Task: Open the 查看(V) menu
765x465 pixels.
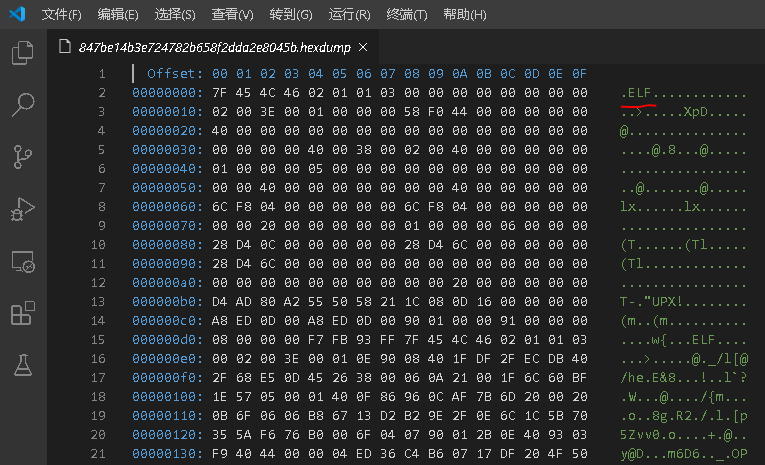Action: [x=232, y=15]
